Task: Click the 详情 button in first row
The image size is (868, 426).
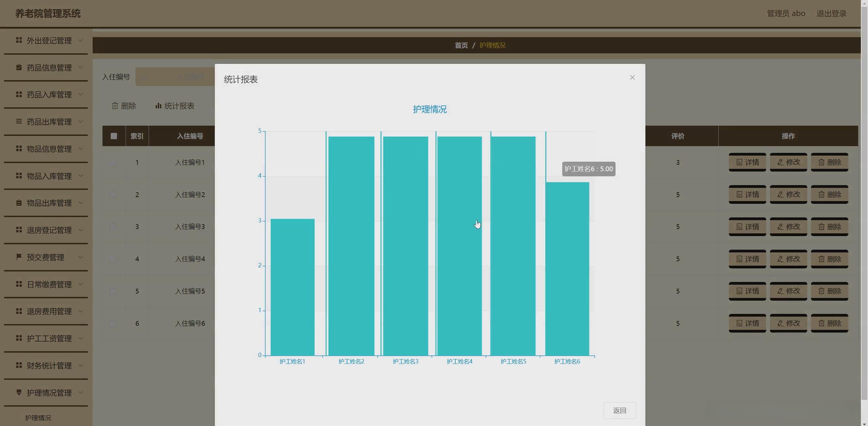Action: pyautogui.click(x=747, y=162)
